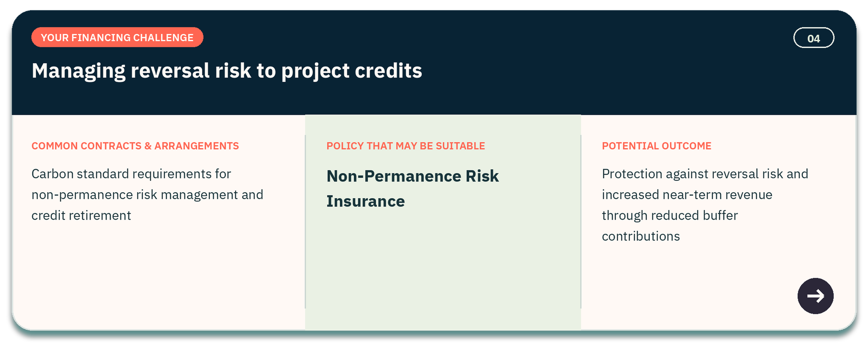Click the word Insurance in the policy title
The image size is (868, 348).
point(366,201)
